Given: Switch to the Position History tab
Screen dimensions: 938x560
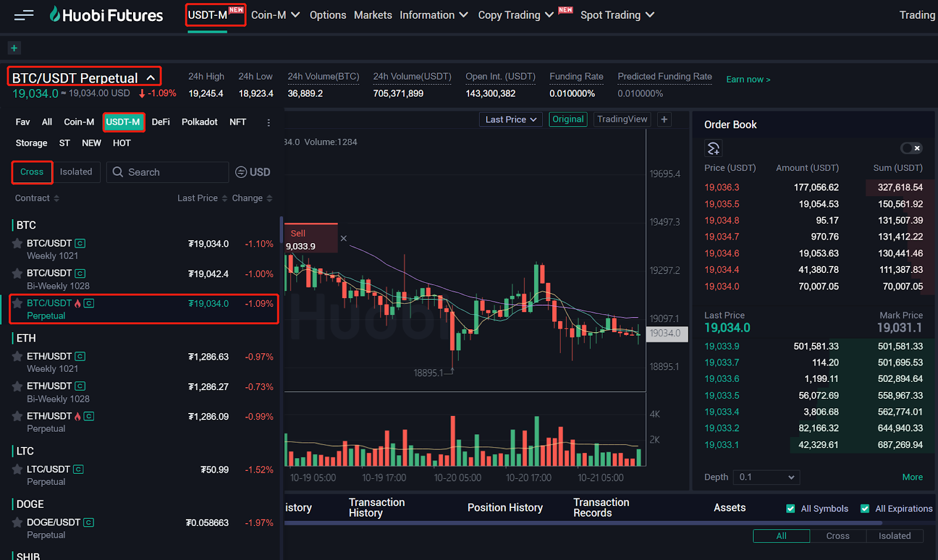Looking at the screenshot, I should 505,508.
